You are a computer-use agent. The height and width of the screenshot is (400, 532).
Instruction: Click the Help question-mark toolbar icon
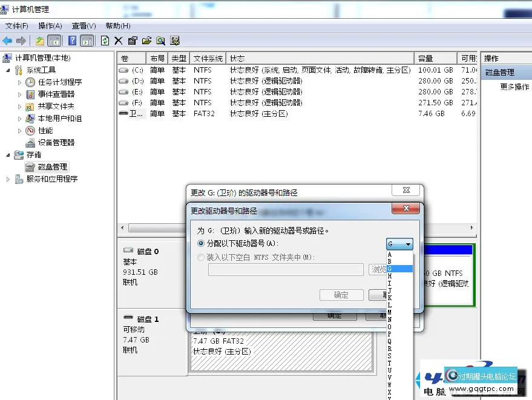tap(71, 41)
